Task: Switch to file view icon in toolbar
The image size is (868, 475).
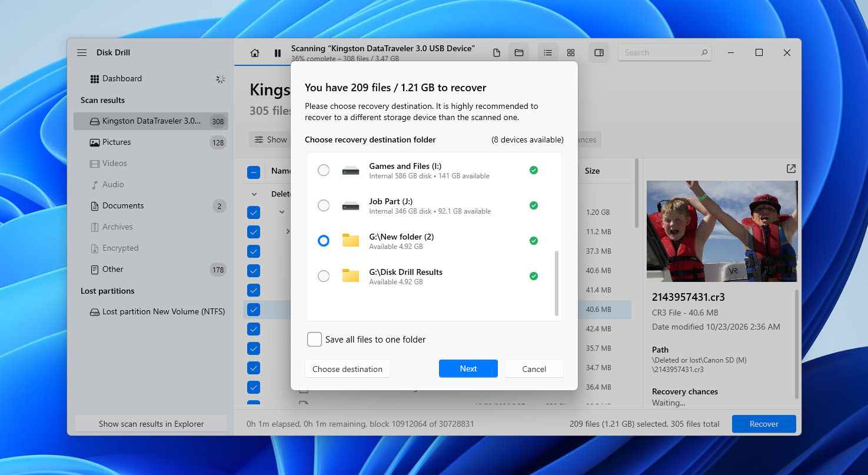Action: click(x=497, y=53)
